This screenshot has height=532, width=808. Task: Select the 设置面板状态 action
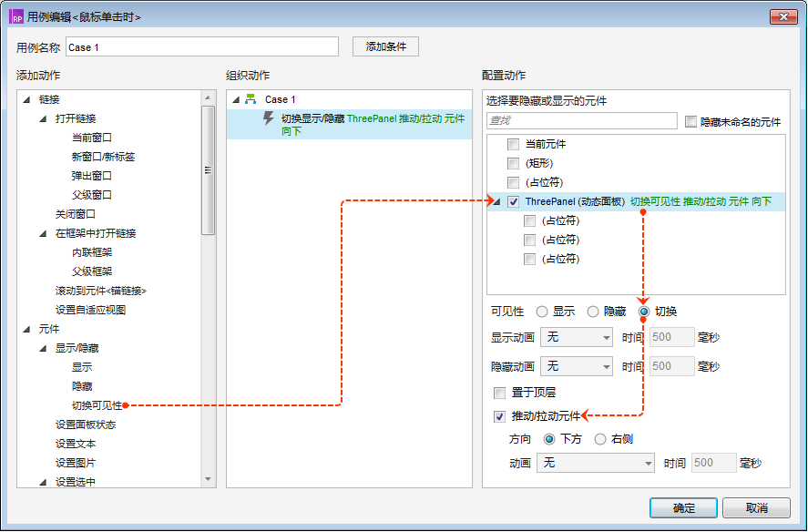[x=86, y=425]
